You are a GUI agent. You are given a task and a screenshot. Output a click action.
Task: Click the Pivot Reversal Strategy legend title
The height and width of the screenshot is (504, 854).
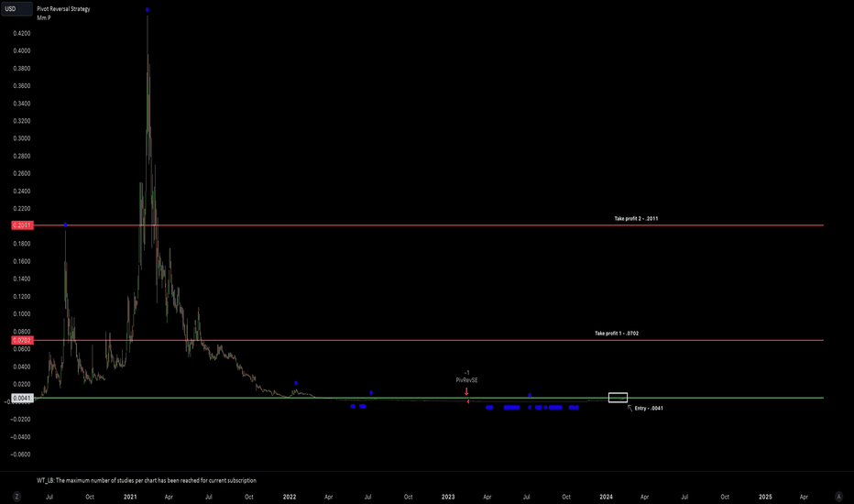pyautogui.click(x=63, y=9)
